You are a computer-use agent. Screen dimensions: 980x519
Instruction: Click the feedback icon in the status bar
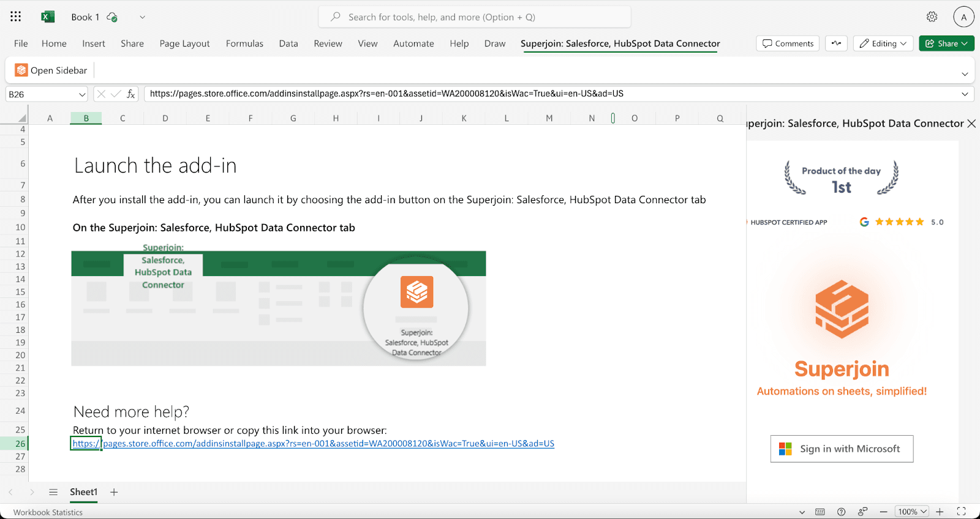862,512
